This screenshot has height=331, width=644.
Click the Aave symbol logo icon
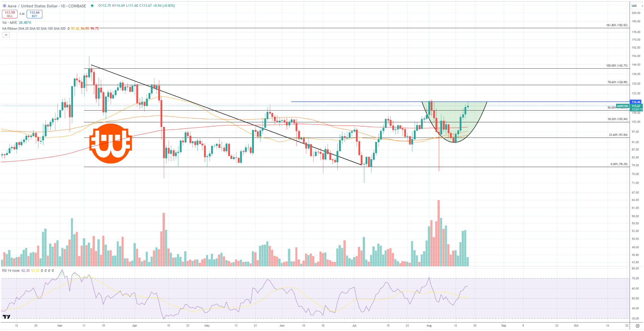pyautogui.click(x=4, y=6)
